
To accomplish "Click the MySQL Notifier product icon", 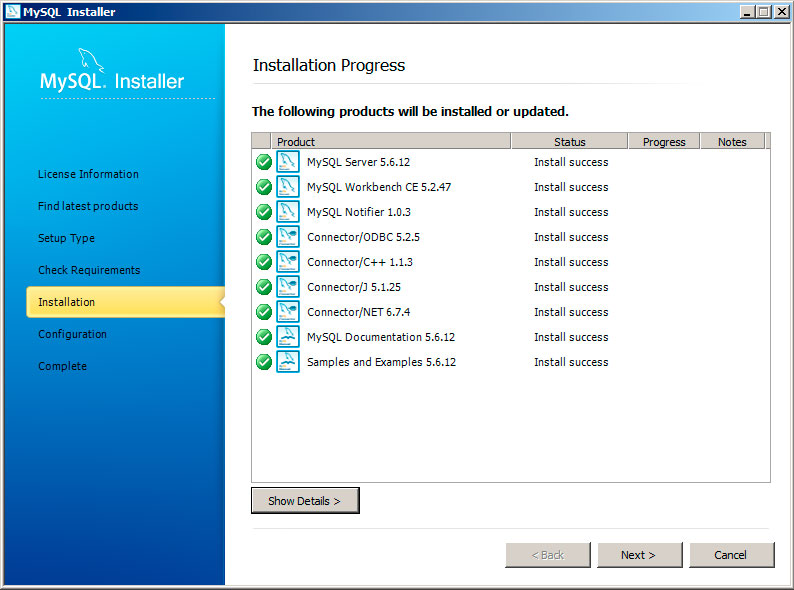I will point(288,212).
